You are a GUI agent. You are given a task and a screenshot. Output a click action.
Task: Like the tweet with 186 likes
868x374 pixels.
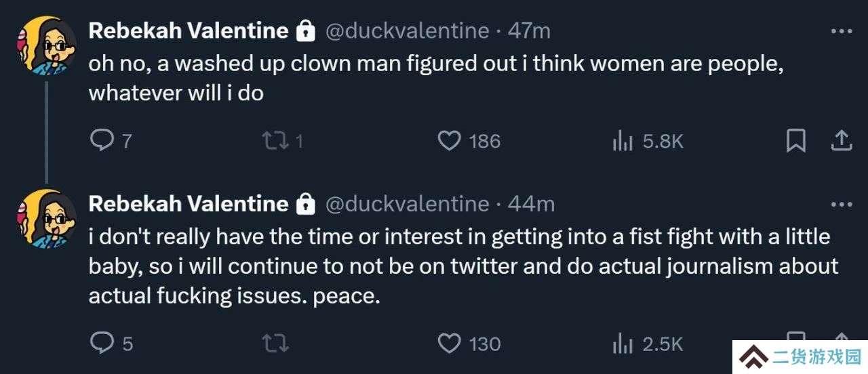tap(469, 141)
